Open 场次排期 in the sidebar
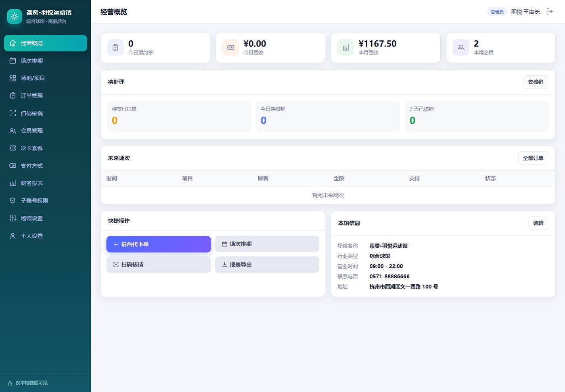The height and width of the screenshot is (392, 565). pyautogui.click(x=46, y=60)
